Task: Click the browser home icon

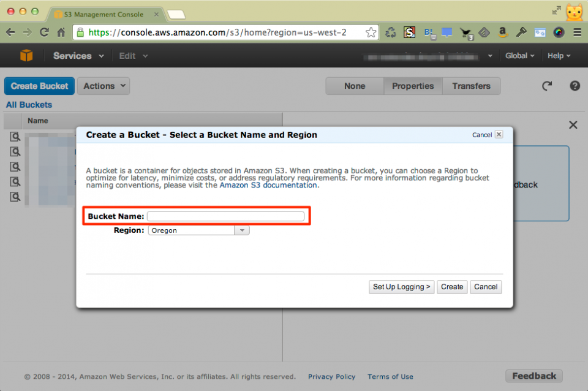Action: [61, 32]
